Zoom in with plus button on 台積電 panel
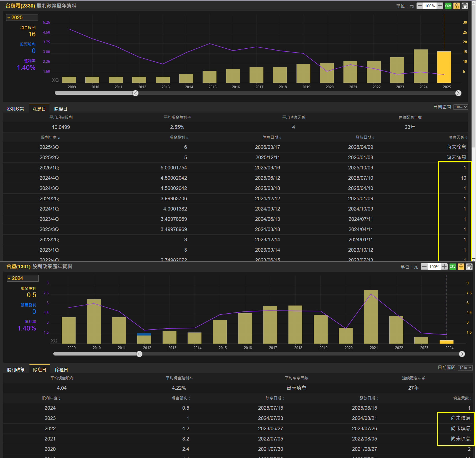The image size is (476, 458). click(440, 6)
